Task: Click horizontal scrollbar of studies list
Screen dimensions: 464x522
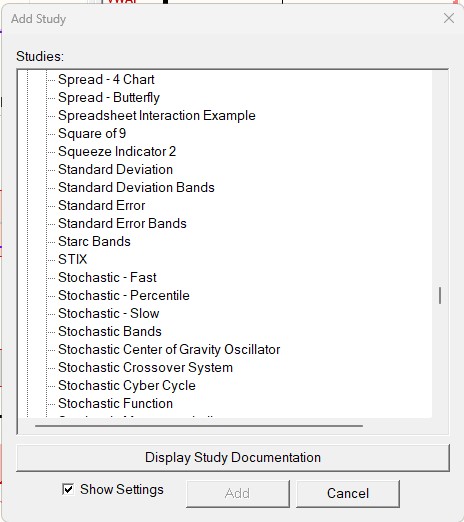Action: (199, 426)
